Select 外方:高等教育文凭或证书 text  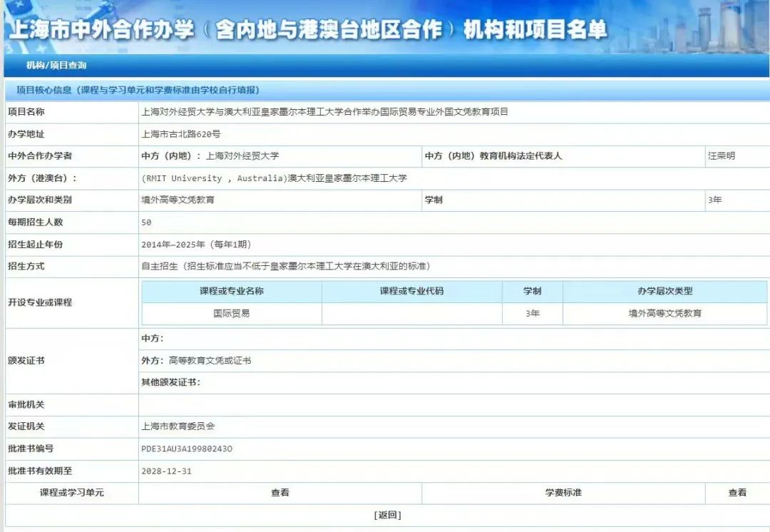pos(196,361)
